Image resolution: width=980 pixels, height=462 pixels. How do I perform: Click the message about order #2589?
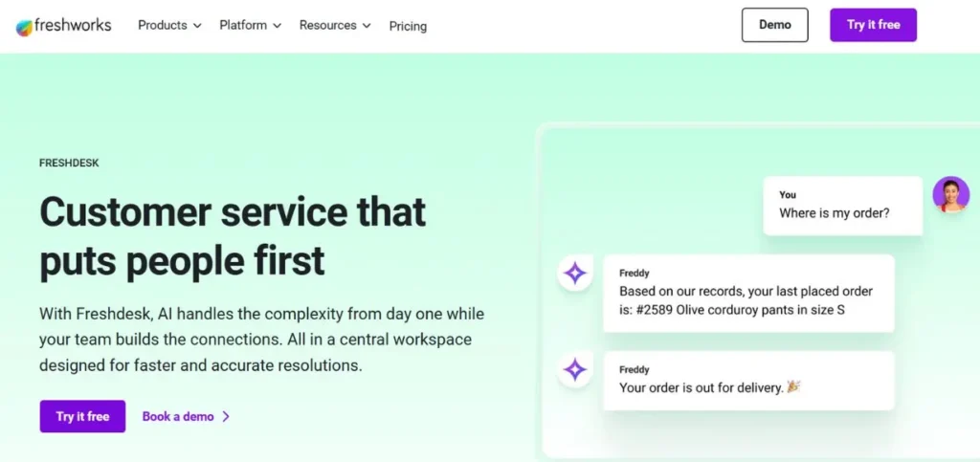[748, 294]
